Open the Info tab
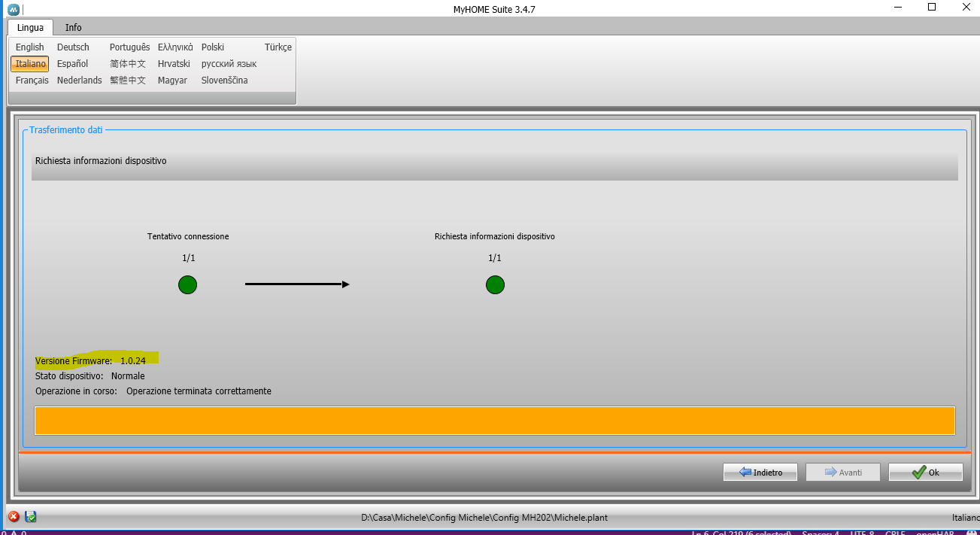 [x=73, y=27]
